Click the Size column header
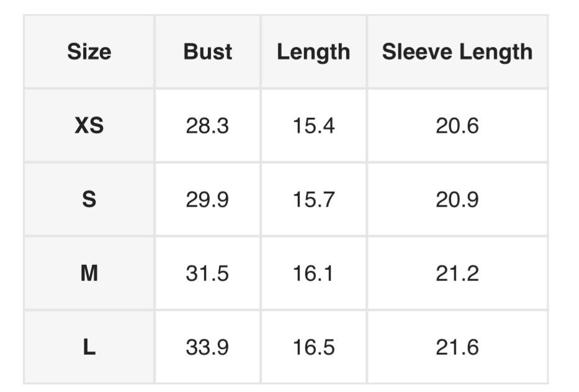This screenshot has width=579, height=392. [x=89, y=51]
